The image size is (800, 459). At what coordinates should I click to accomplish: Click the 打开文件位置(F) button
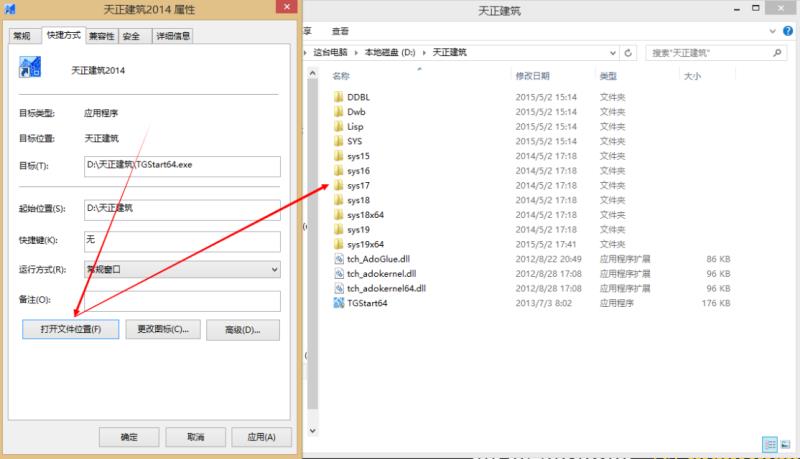point(70,329)
